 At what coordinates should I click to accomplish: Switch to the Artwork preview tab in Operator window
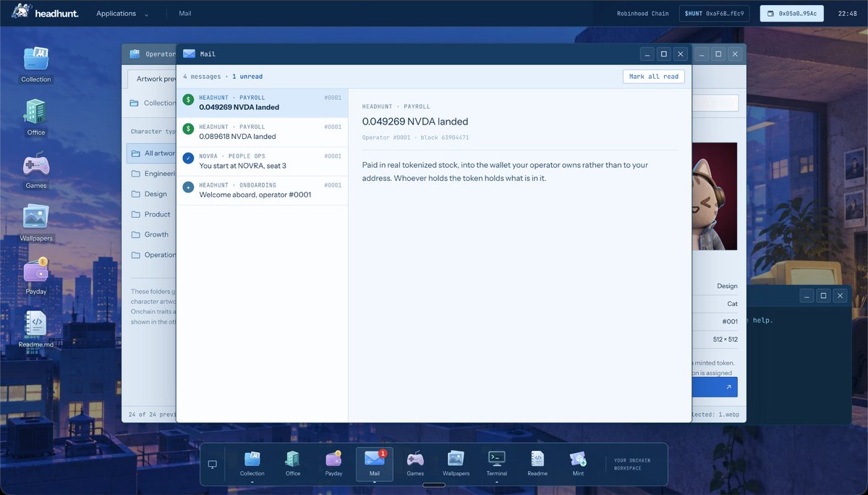click(x=152, y=79)
